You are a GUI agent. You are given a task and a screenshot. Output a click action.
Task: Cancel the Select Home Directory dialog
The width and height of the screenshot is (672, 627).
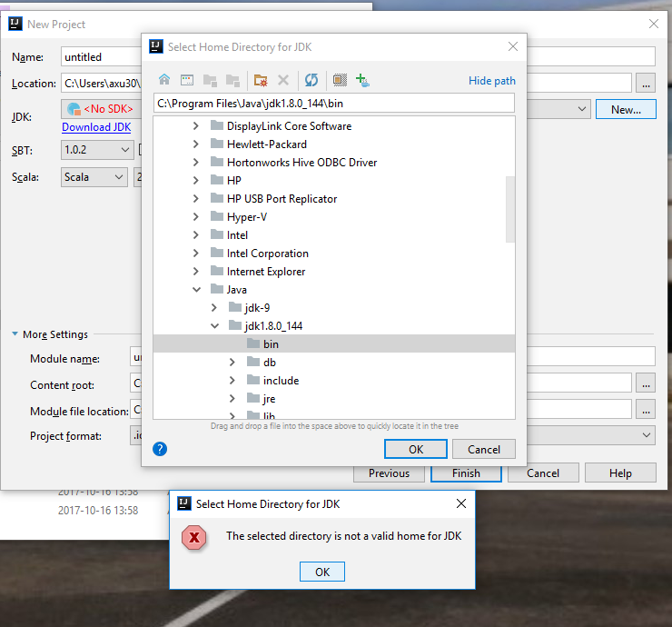(x=484, y=449)
